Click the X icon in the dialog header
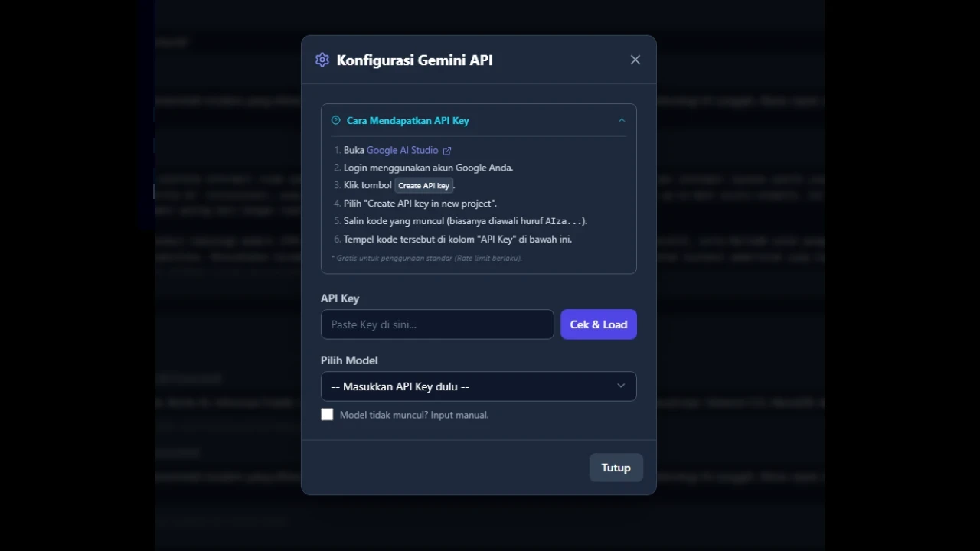980x551 pixels. (635, 59)
